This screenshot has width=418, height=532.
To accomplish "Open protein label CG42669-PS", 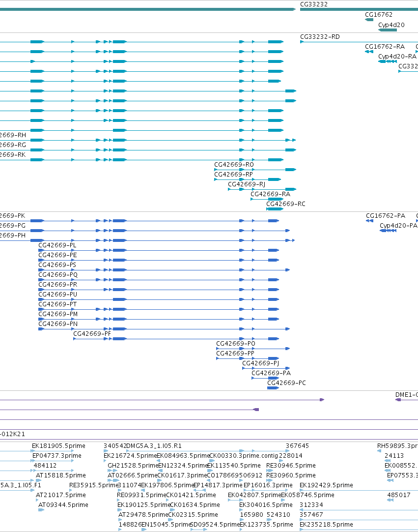I will pyautogui.click(x=57, y=265).
